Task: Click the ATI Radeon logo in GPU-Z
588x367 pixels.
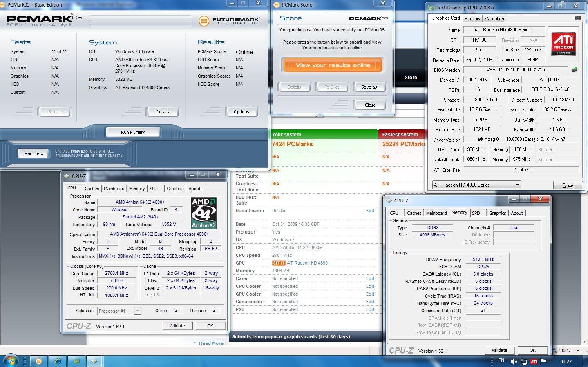Action: [563, 44]
